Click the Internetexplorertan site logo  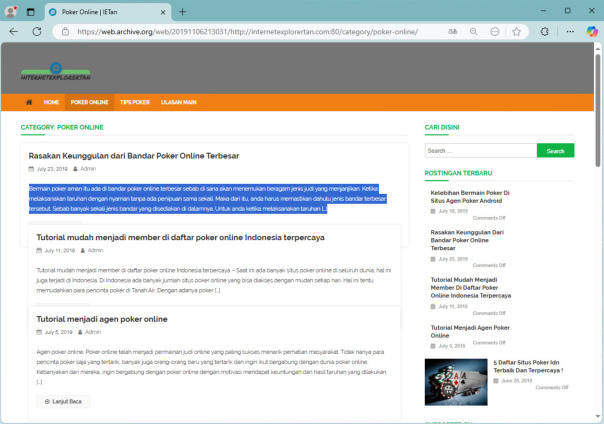click(x=56, y=72)
